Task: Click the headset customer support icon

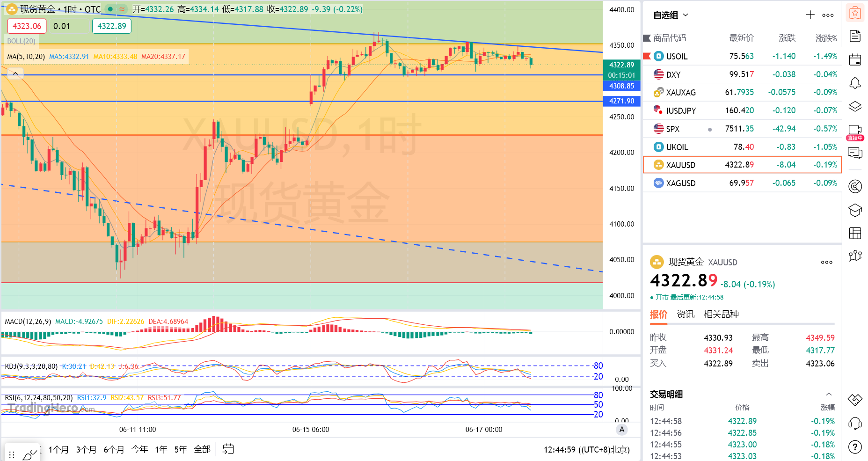Action: [x=855, y=424]
